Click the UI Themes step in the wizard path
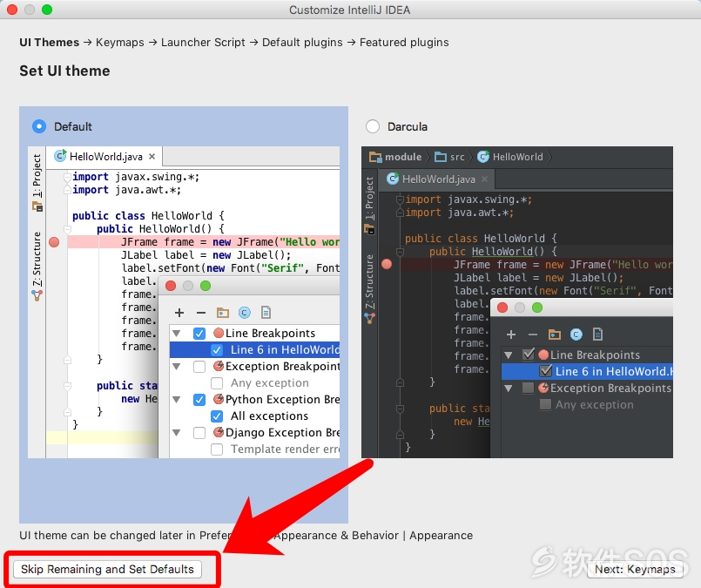Screen dimensions: 701x588 pos(49,43)
